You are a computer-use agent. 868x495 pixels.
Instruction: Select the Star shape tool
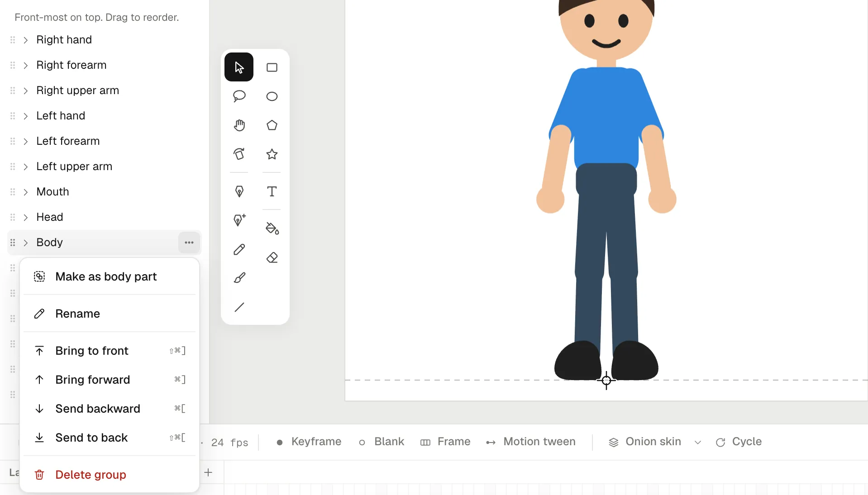(272, 154)
